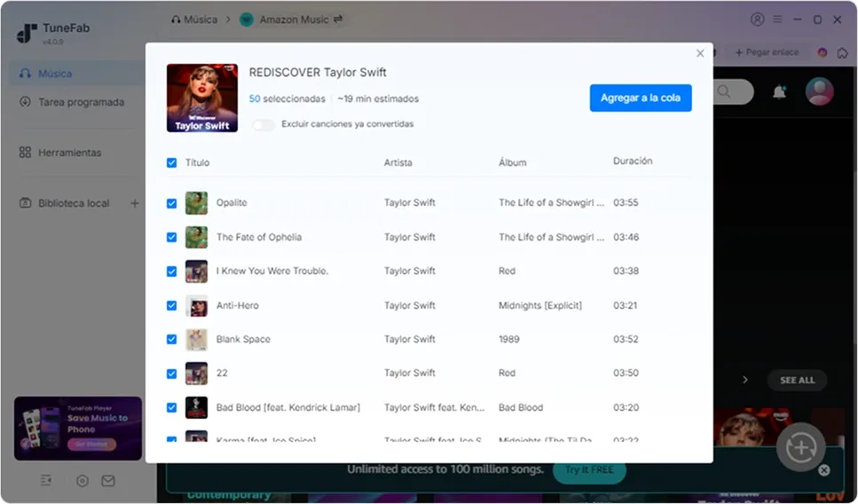The height and width of the screenshot is (504, 858).
Task: Click the 50 seleccionadas count text
Action: coord(287,99)
